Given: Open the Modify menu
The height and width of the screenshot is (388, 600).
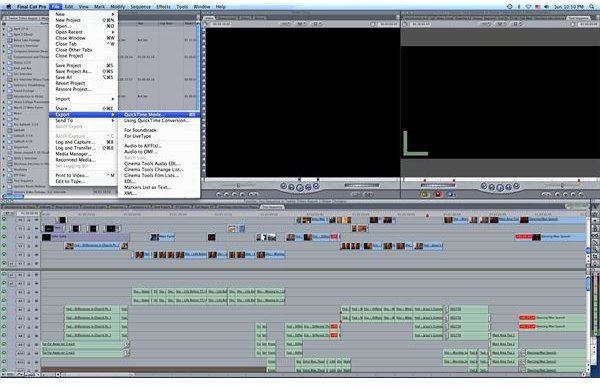Looking at the screenshot, I should 117,7.
